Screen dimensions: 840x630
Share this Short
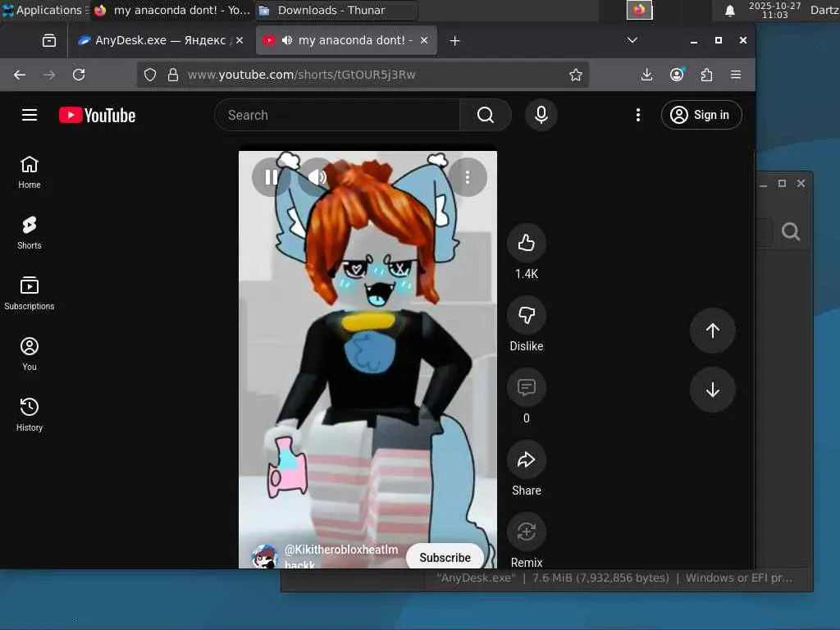coord(527,459)
